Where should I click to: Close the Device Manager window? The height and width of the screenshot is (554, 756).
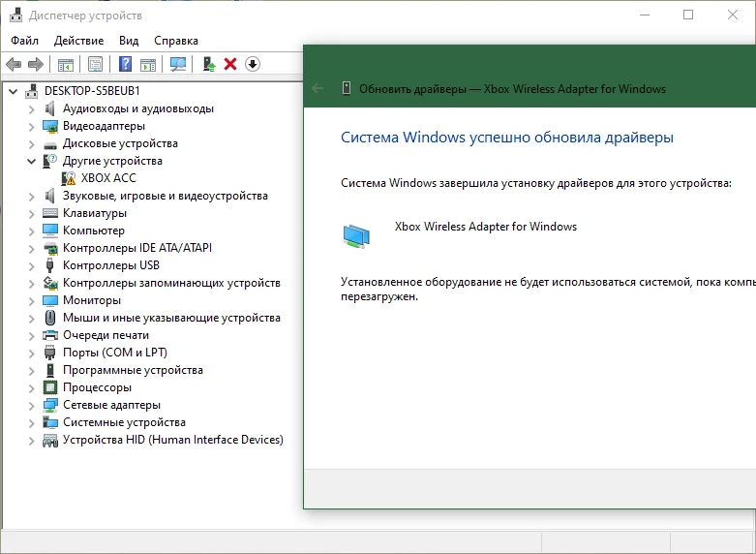[x=733, y=15]
